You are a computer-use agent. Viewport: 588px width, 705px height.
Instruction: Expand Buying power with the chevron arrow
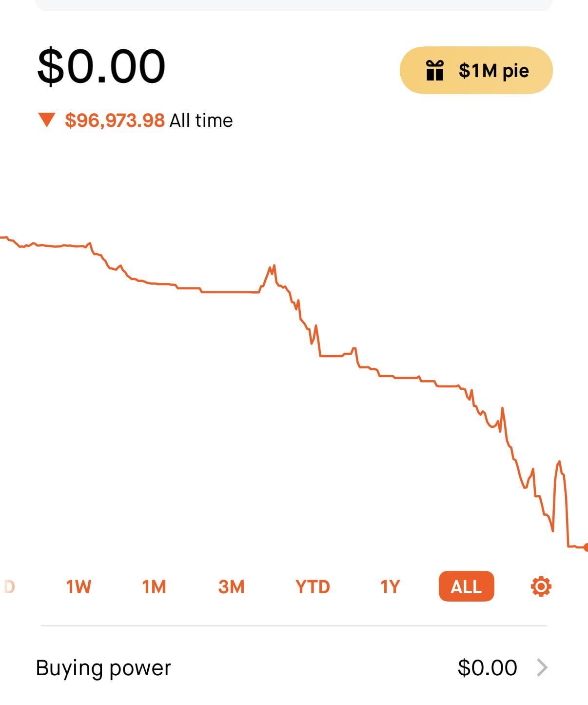(542, 667)
